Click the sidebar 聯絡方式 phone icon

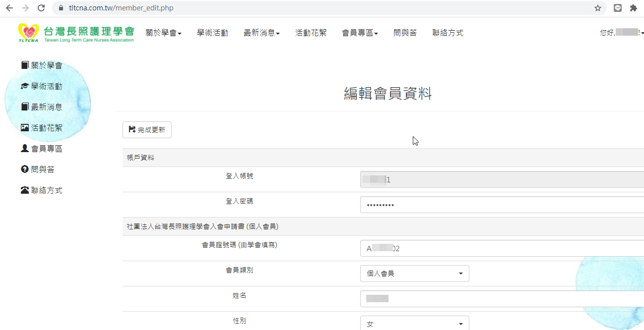click(x=25, y=190)
